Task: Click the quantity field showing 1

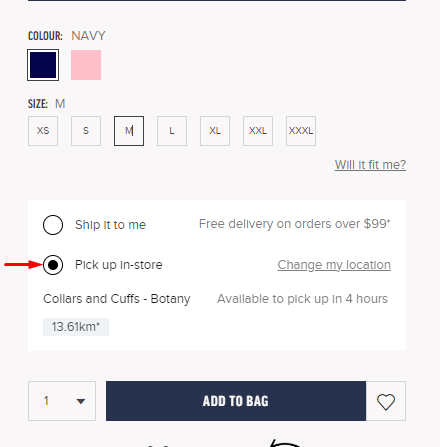Action: (62, 401)
